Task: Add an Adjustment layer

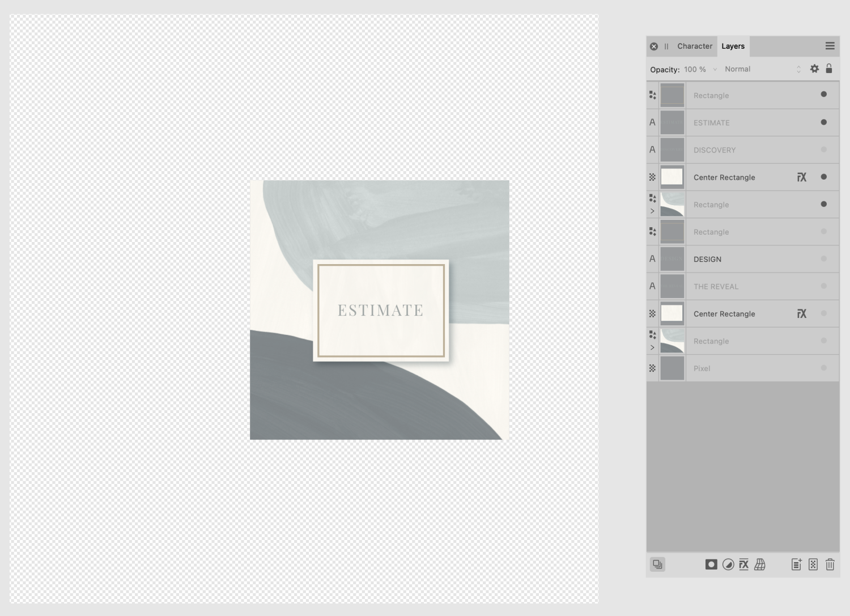Action: pyautogui.click(x=728, y=564)
